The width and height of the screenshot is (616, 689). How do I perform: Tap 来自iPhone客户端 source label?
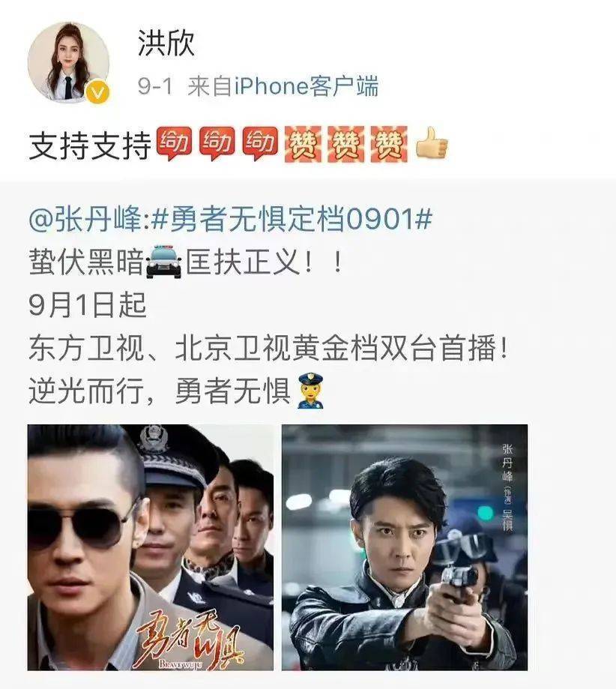(283, 86)
